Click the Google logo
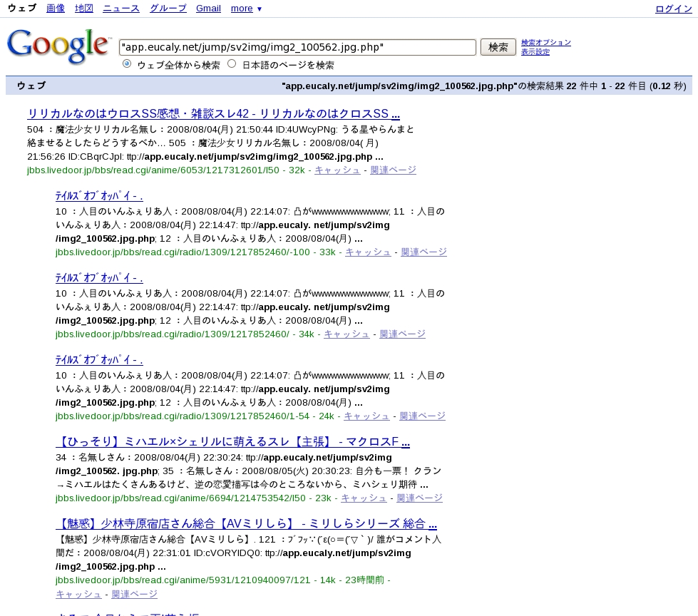Viewport: 698px width, 616px height. click(x=58, y=46)
